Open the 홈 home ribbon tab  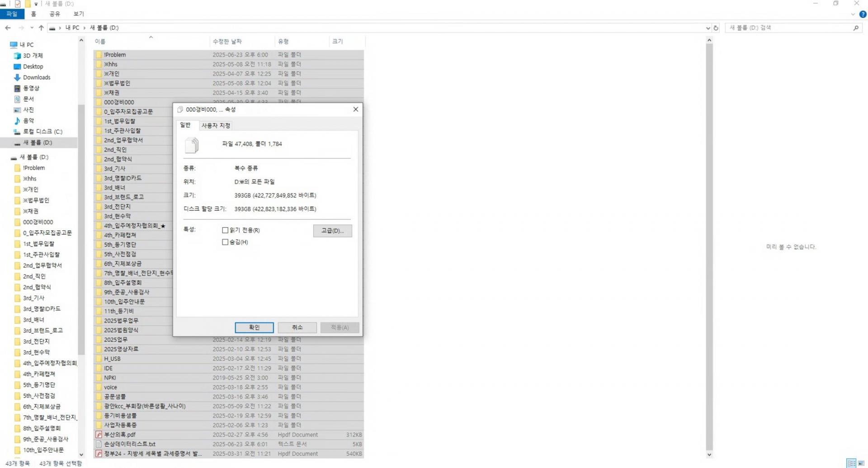[x=33, y=14]
